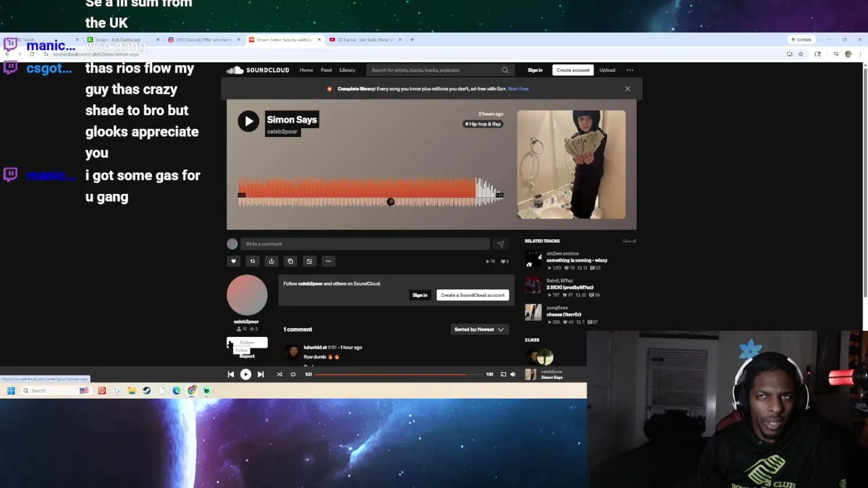Seek within the orange track waveform

click(x=370, y=192)
